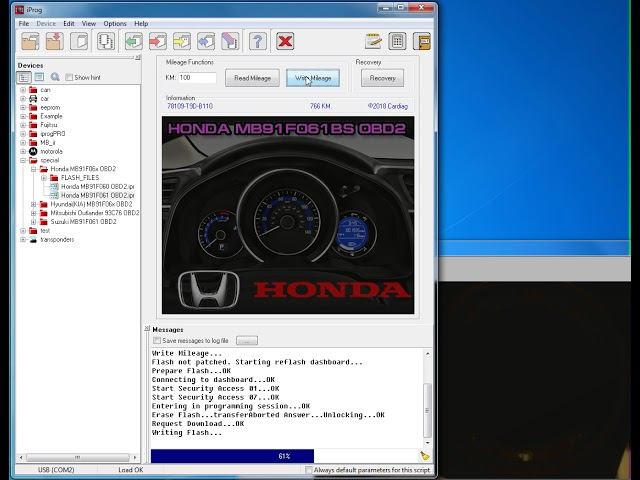
Task: Expand the iprogPRO folder node
Action: [x=23, y=134]
